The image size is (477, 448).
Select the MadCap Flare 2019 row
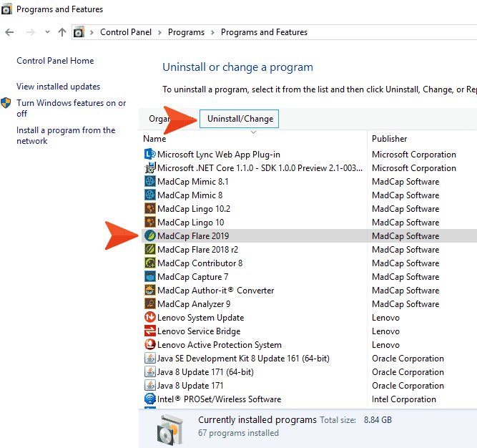tap(309, 236)
